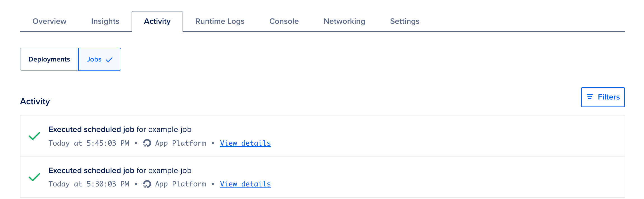Open View details for the 5:45:03 PM job

click(245, 143)
